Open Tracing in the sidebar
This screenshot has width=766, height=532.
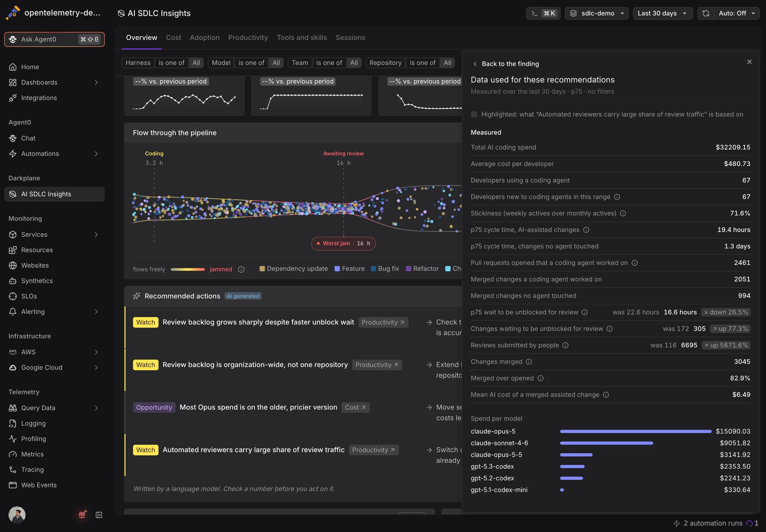(x=54, y=469)
